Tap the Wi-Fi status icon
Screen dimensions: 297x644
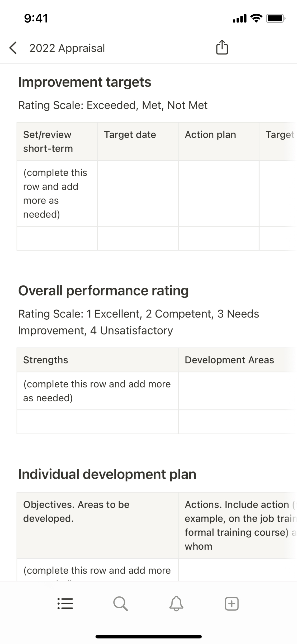coord(256,18)
